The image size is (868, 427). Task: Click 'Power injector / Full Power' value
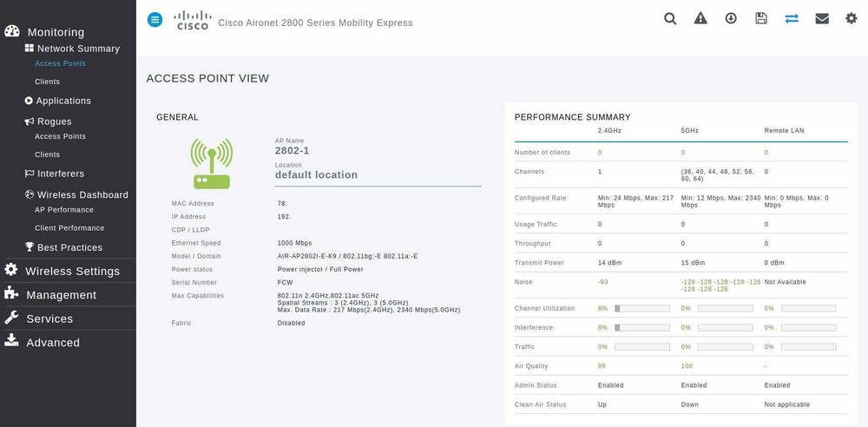(320, 269)
